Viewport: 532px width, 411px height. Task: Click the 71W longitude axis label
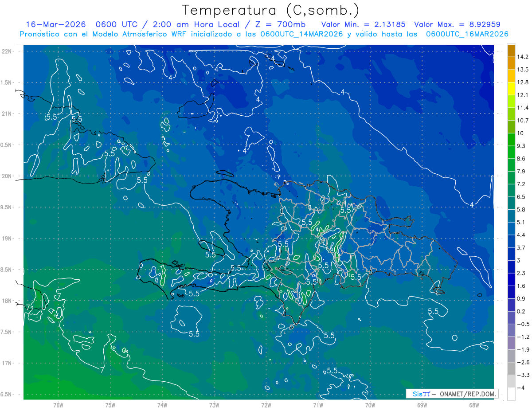click(x=318, y=405)
